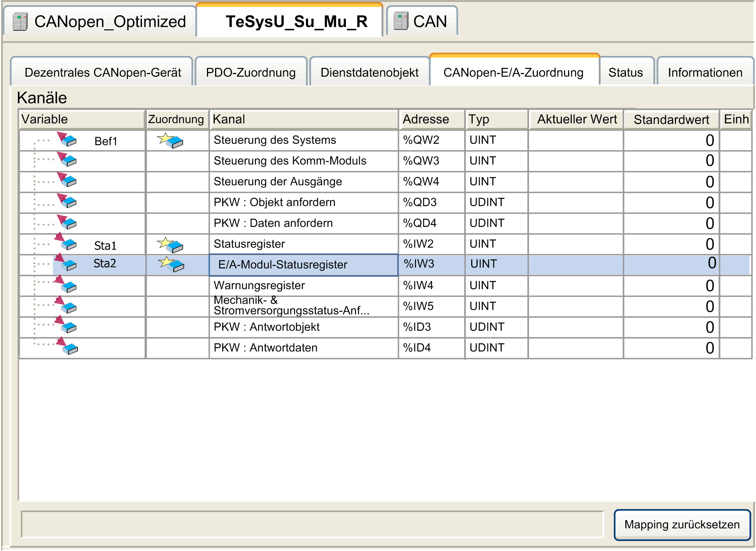
Task: Click the Typ column header
Action: 496,119
